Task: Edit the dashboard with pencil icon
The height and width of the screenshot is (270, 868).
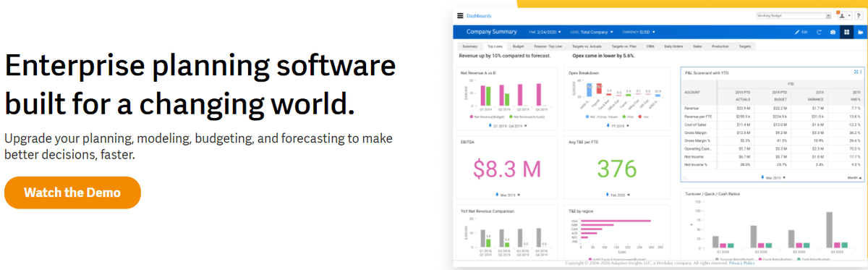Action: pos(801,32)
